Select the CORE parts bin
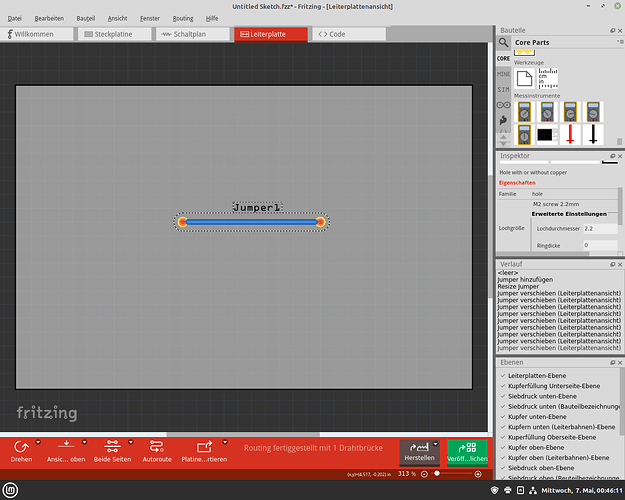Image resolution: width=625 pixels, height=500 pixels. tap(503, 58)
